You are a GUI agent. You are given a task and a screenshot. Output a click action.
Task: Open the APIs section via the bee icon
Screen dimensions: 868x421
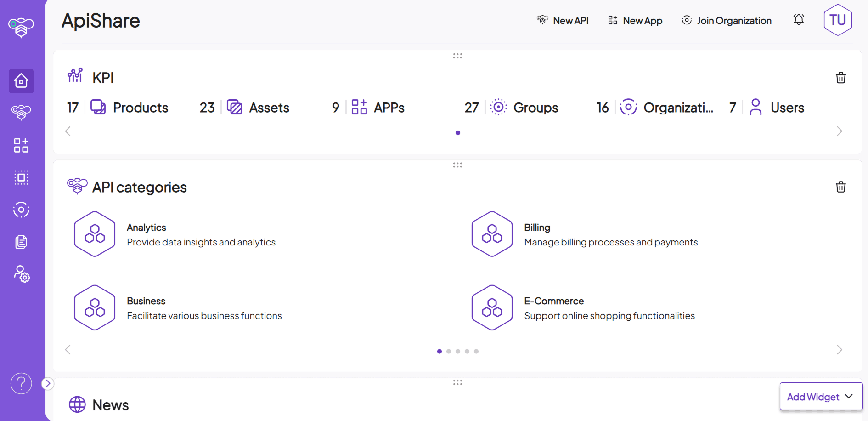coord(21,112)
